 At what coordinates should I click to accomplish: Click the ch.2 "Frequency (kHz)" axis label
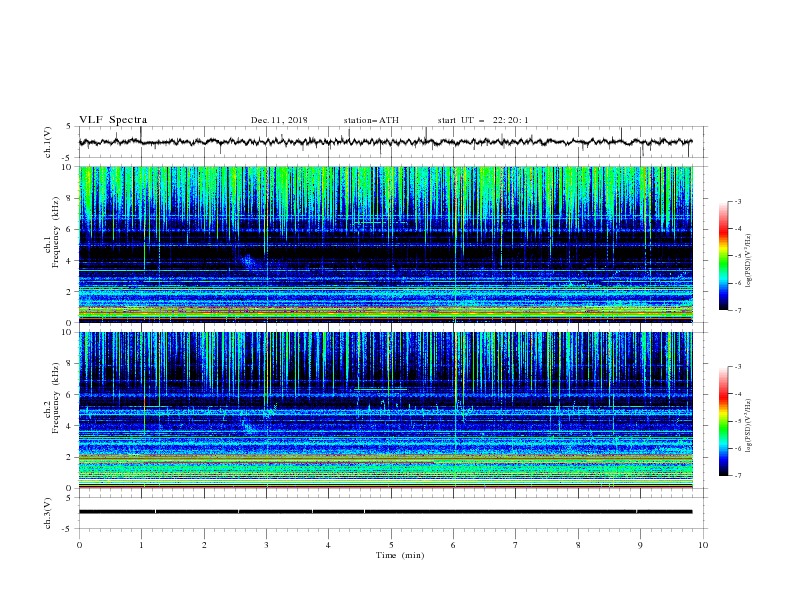(x=56, y=397)
